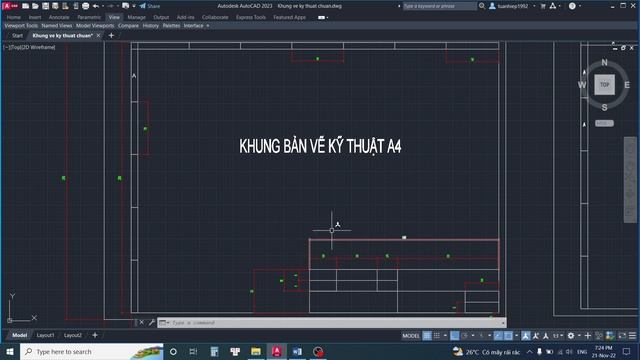
Task: Expand Quick Access Toolbar customize arrow
Action: click(x=134, y=6)
